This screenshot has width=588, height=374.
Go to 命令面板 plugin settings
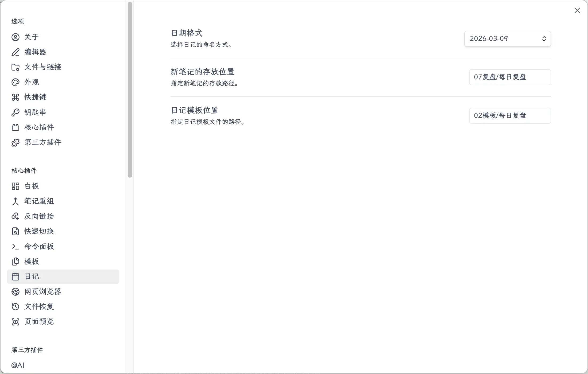(x=39, y=246)
